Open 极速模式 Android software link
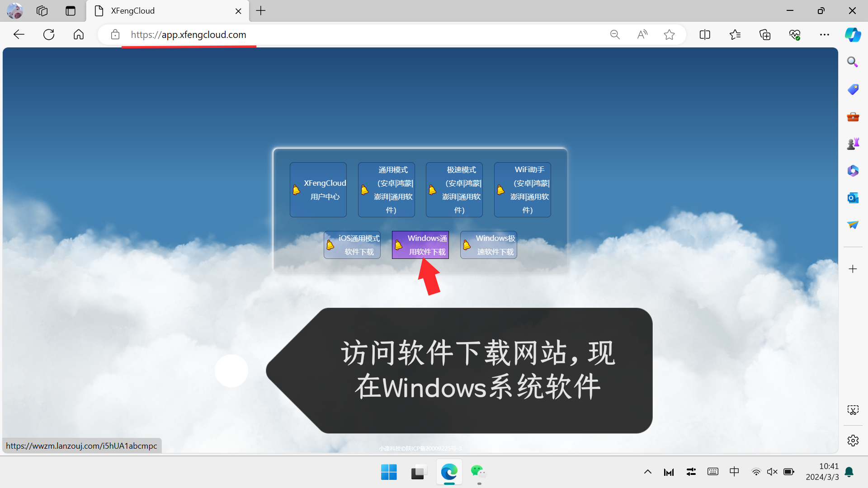The image size is (868, 488). (454, 190)
